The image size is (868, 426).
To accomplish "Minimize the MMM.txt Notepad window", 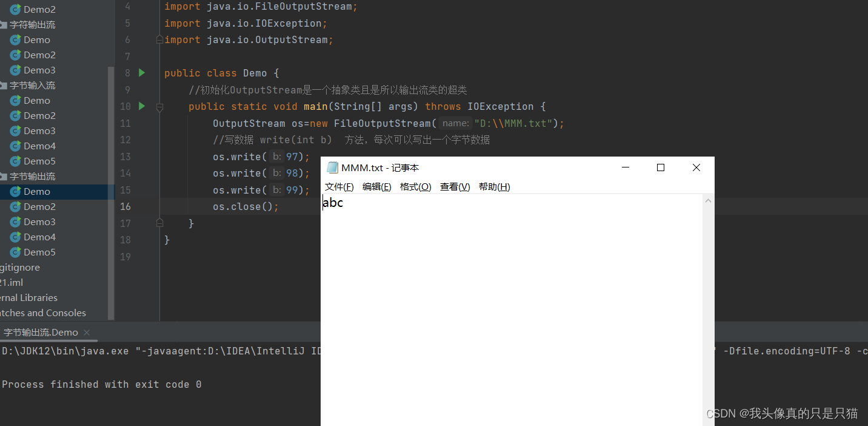I will pyautogui.click(x=626, y=167).
